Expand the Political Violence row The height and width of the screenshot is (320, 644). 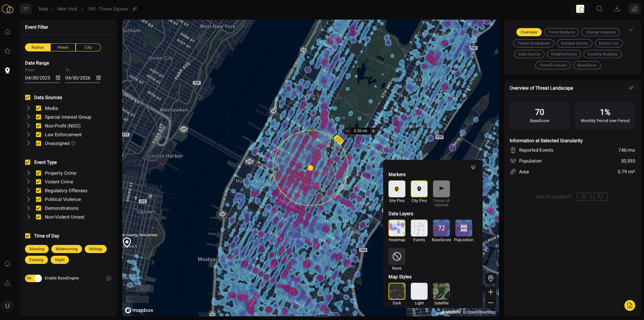28,199
